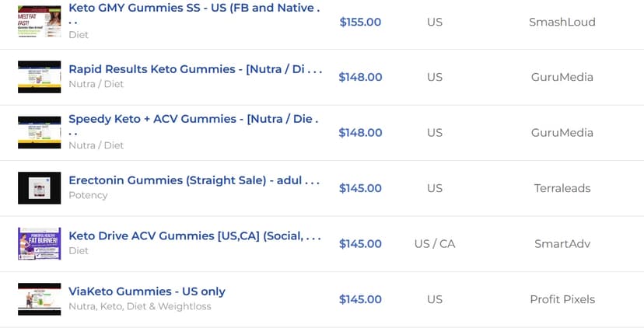The width and height of the screenshot is (644, 328).
Task: Open Rapid Results Keto Gummies offer title
Action: pyautogui.click(x=195, y=69)
